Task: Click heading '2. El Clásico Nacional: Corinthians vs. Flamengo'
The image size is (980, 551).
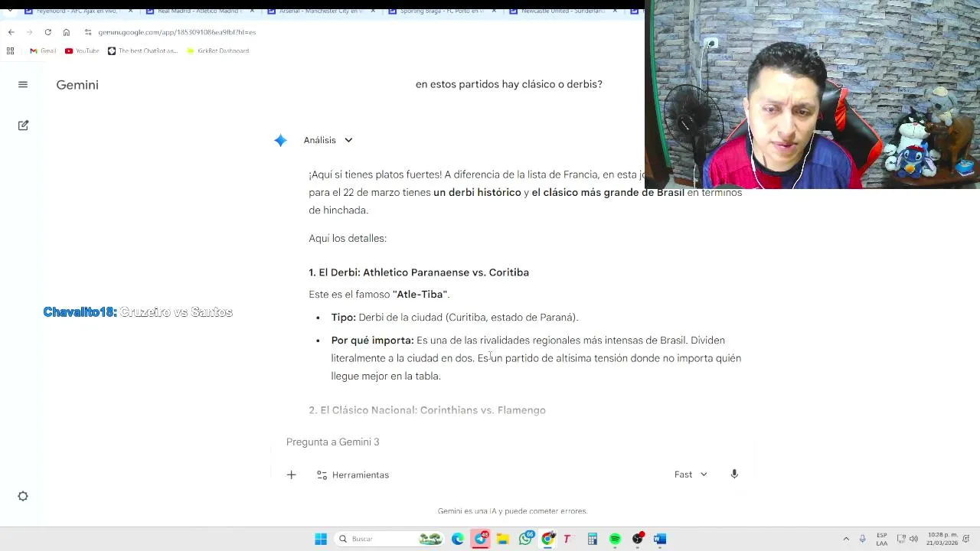Action: [x=427, y=410]
